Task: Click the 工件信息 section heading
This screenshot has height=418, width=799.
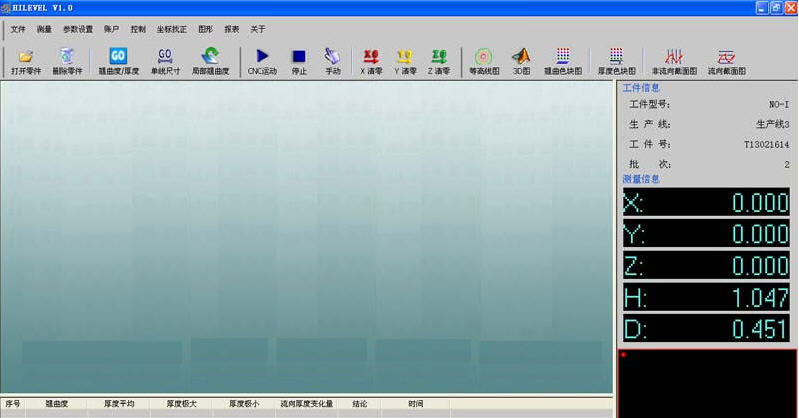Action: [x=641, y=88]
